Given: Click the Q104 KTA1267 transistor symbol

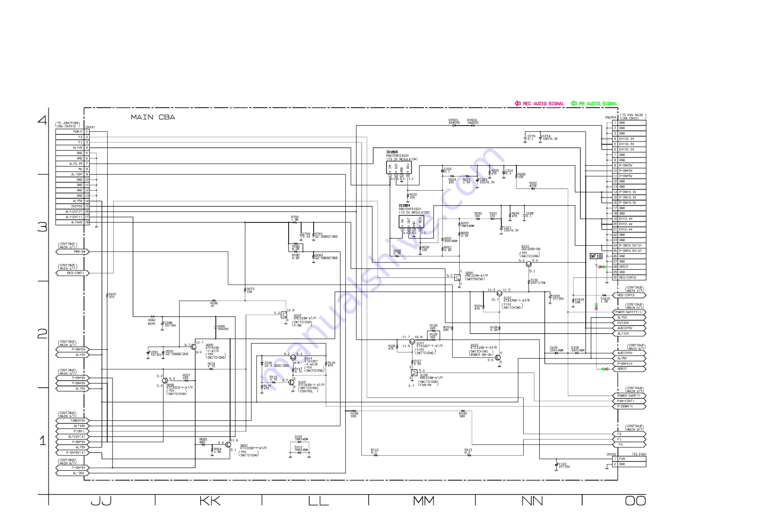Looking at the screenshot, I should point(293,357).
